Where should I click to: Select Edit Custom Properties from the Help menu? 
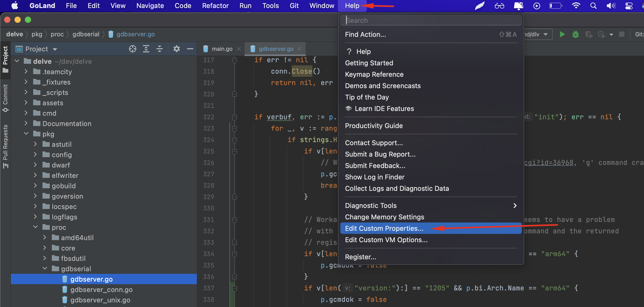click(x=384, y=228)
